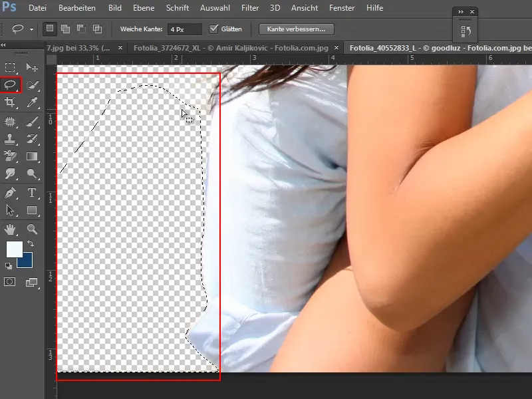Open the Fenster menu
Image resolution: width=532 pixels, height=399 pixels.
(x=342, y=8)
